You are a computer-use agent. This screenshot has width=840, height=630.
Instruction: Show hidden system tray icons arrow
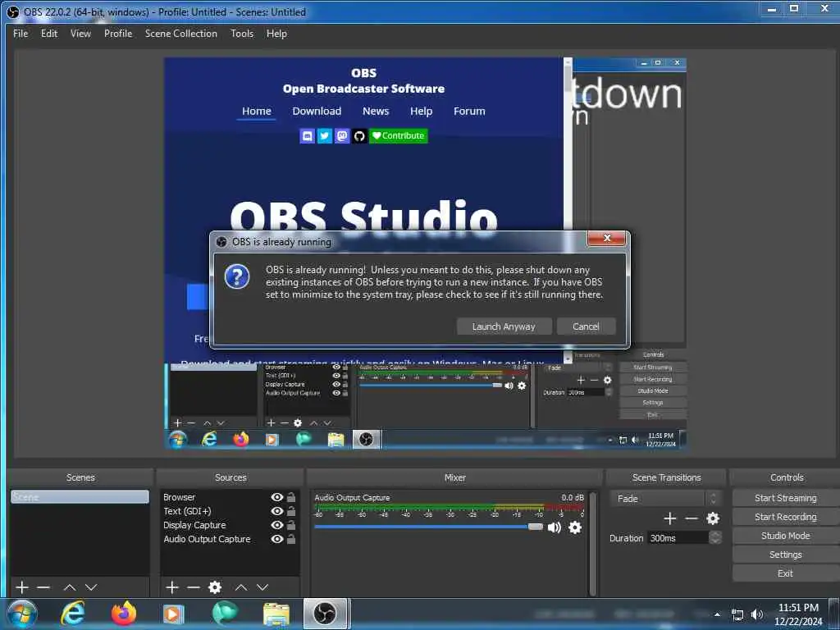(717, 614)
